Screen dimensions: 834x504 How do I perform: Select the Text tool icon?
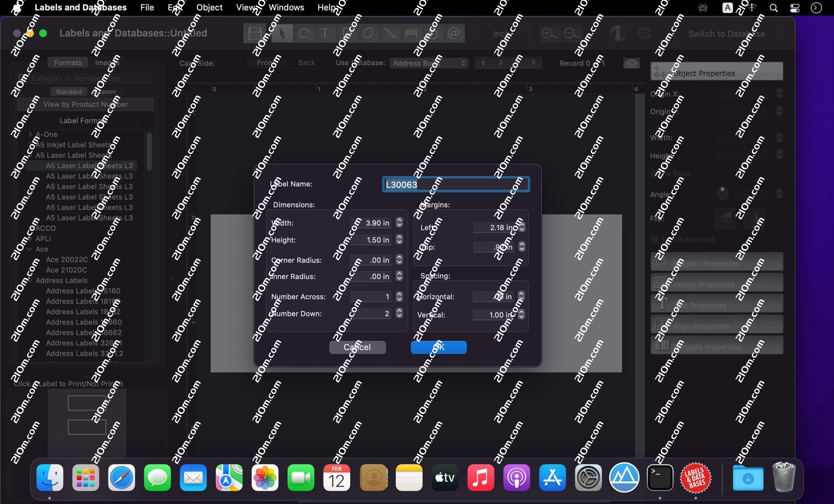click(x=325, y=33)
